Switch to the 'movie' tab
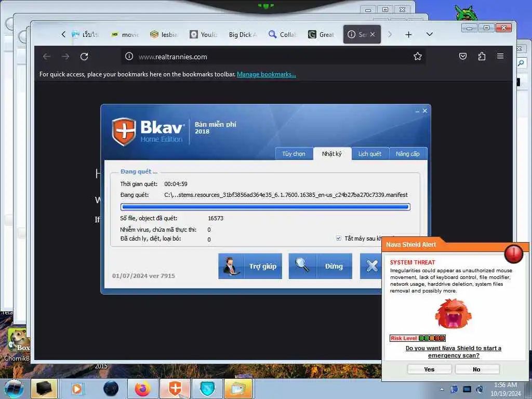Viewport: 532px width, 399px height. coord(125,35)
